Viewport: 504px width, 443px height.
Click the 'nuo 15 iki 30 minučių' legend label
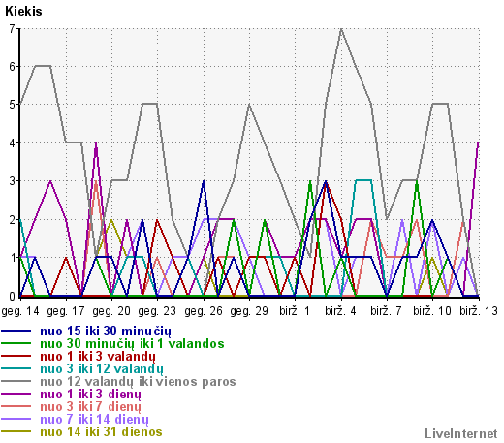[106, 332]
